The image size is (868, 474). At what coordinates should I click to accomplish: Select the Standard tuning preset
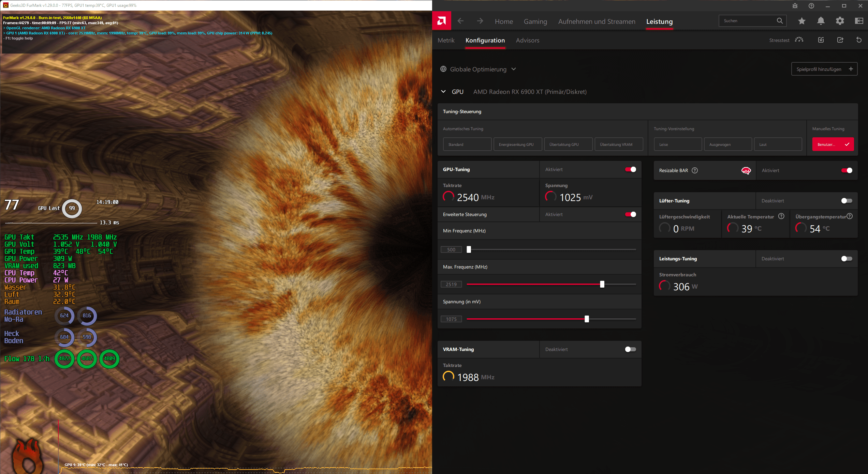tap(467, 144)
